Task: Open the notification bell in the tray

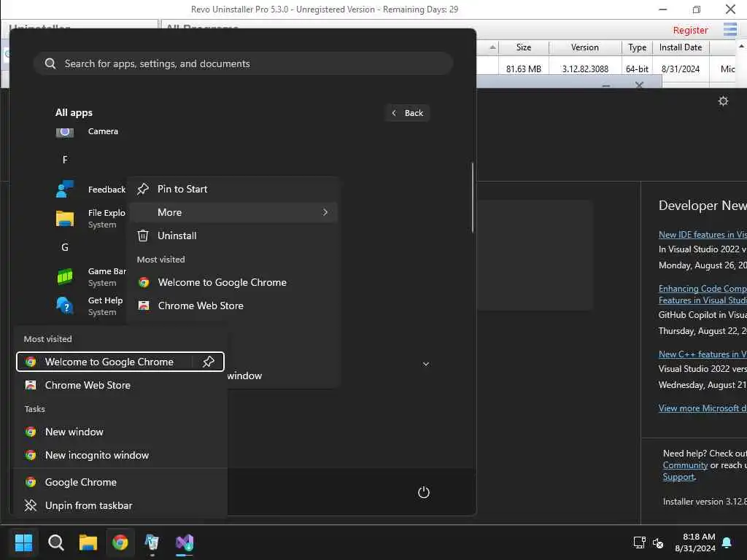Action: [x=727, y=542]
